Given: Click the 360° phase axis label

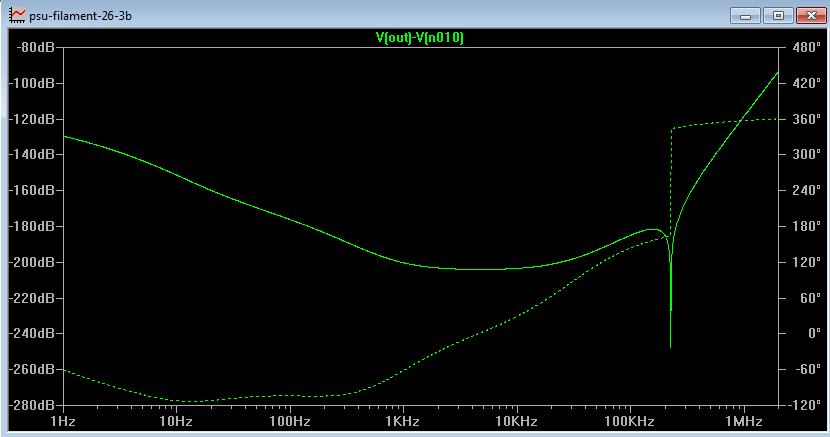Looking at the screenshot, I should (x=806, y=119).
